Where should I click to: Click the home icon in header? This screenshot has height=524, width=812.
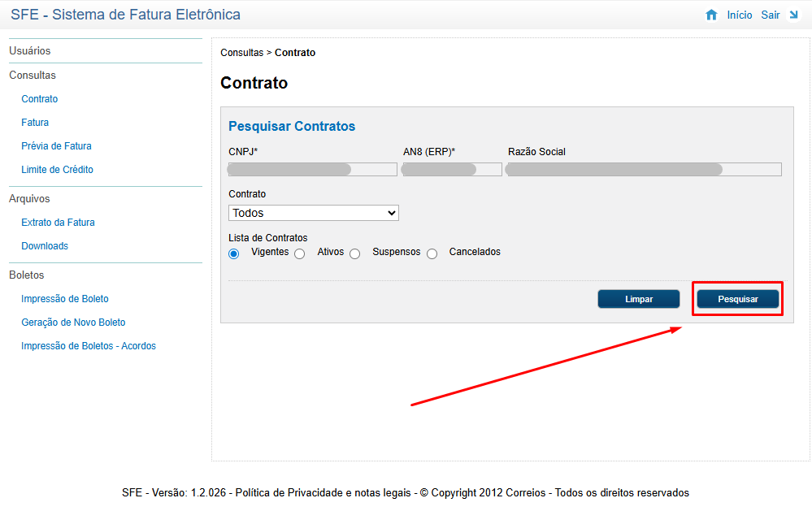pyautogui.click(x=712, y=15)
